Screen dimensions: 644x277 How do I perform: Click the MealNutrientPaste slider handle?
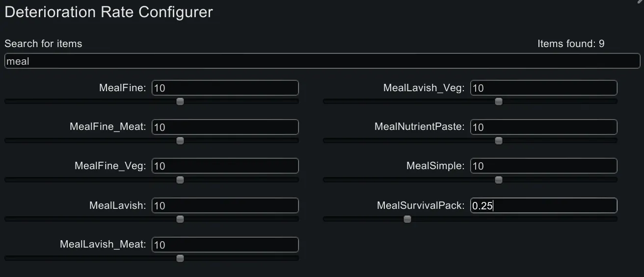499,141
